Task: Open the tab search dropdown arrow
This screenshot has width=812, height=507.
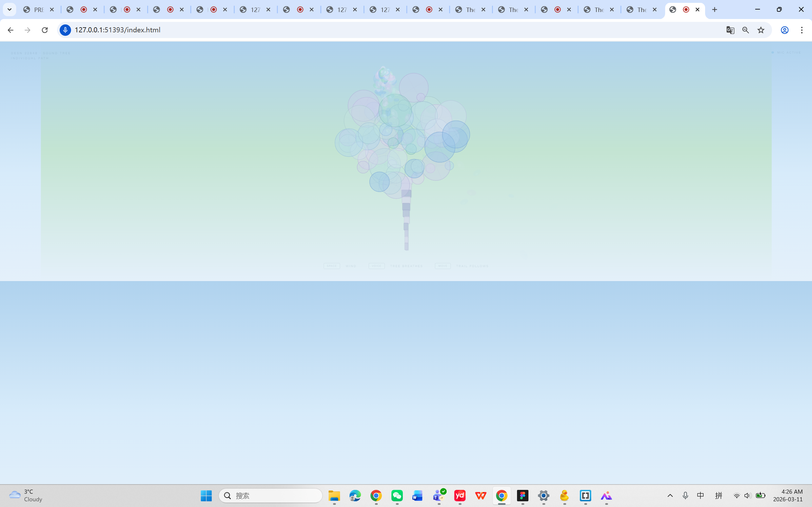Action: (x=9, y=10)
